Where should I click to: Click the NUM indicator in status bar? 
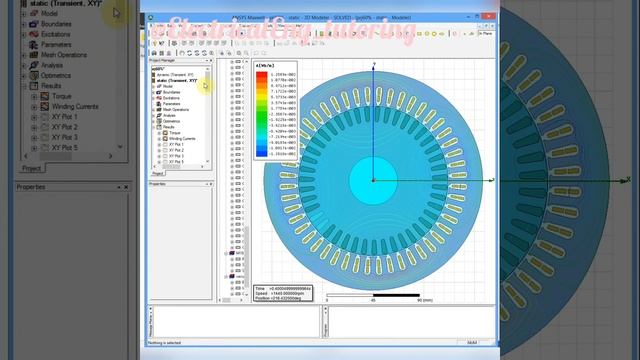(x=472, y=343)
